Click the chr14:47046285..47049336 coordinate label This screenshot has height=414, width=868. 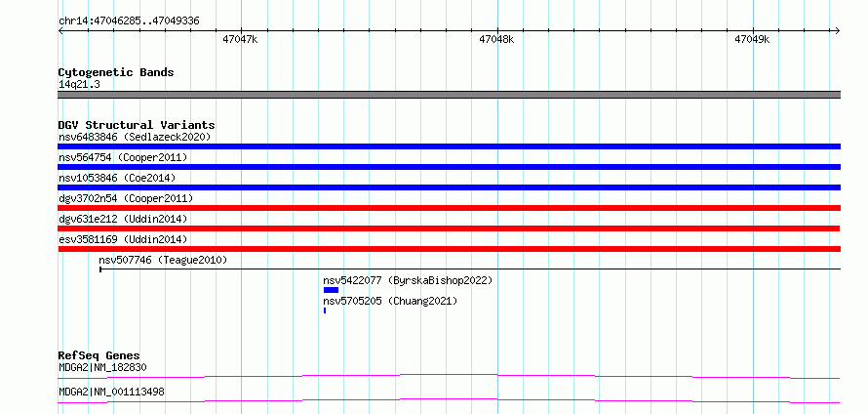[129, 21]
